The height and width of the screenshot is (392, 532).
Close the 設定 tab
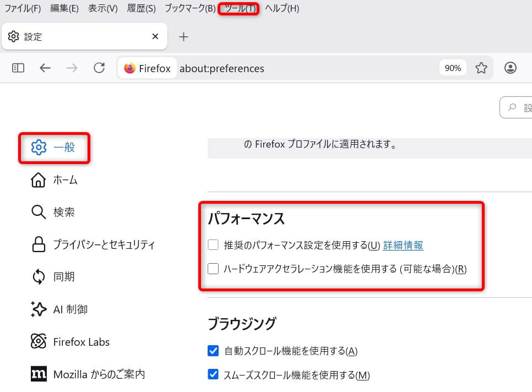coord(155,37)
